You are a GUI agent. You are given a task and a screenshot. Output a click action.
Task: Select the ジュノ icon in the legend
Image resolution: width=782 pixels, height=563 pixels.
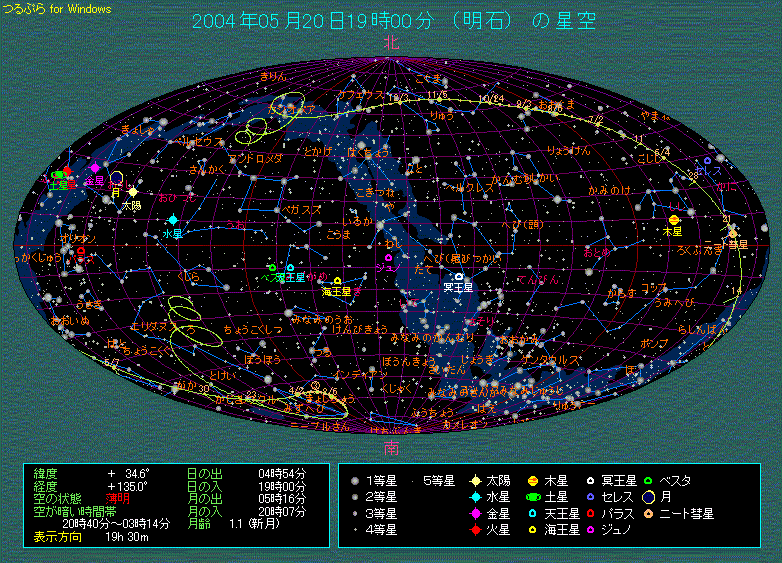pos(590,530)
